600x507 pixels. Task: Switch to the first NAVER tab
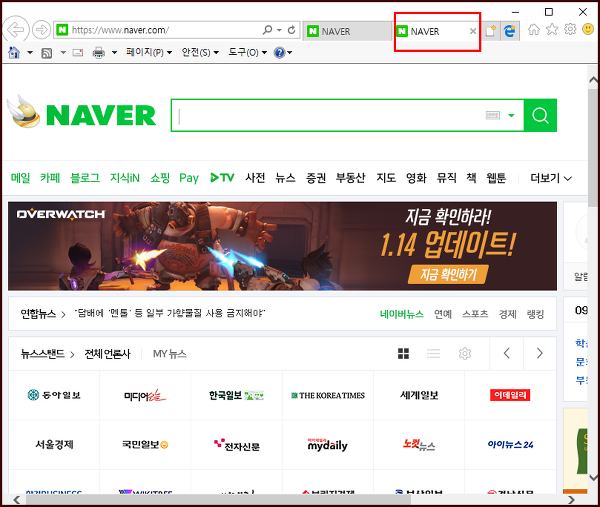coord(347,31)
